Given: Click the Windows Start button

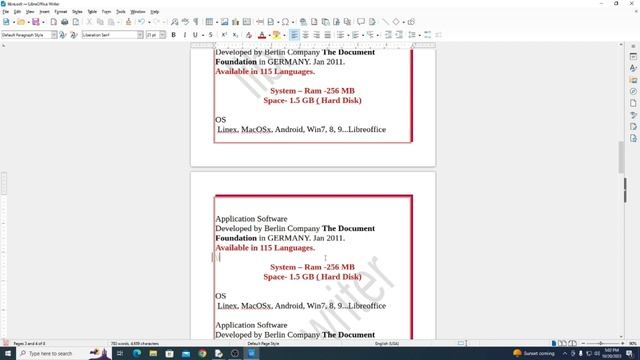Looking at the screenshot, I should [8, 353].
